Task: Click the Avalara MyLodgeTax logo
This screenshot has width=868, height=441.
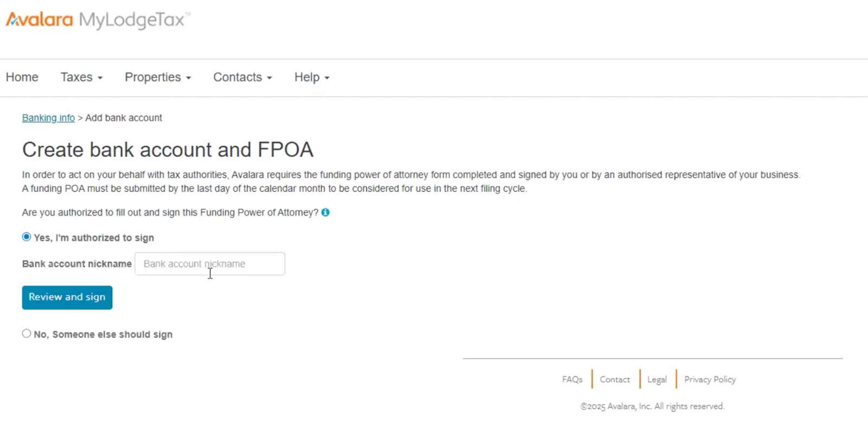Action: 97,20
